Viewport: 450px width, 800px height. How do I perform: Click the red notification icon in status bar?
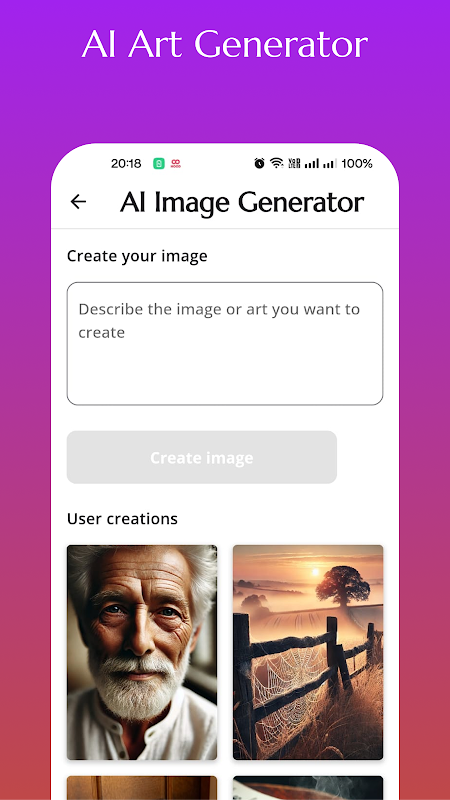[x=176, y=164]
